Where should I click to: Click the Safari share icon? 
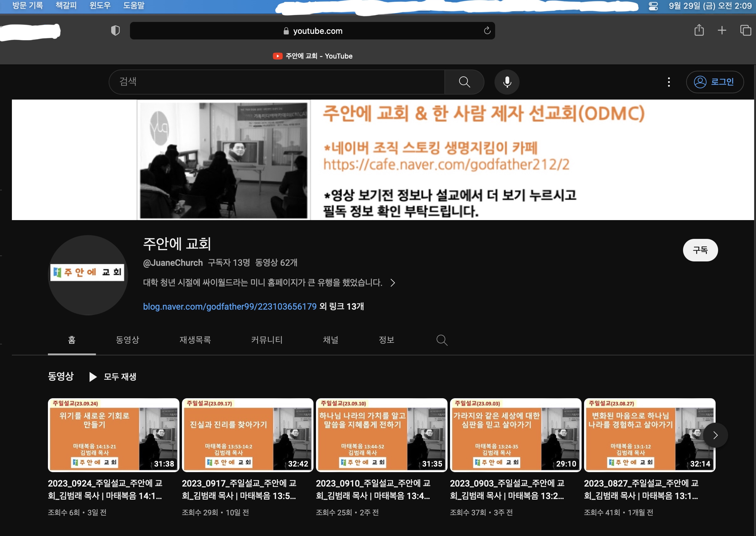point(699,30)
